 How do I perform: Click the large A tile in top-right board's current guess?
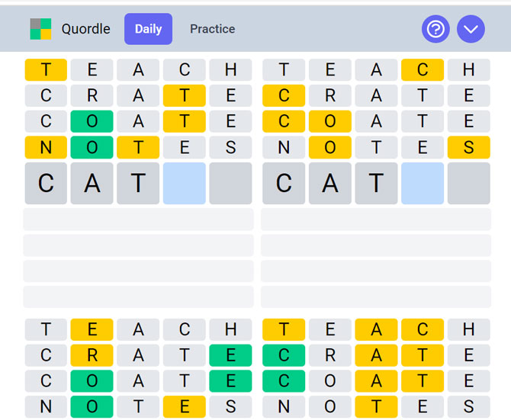tap(329, 183)
